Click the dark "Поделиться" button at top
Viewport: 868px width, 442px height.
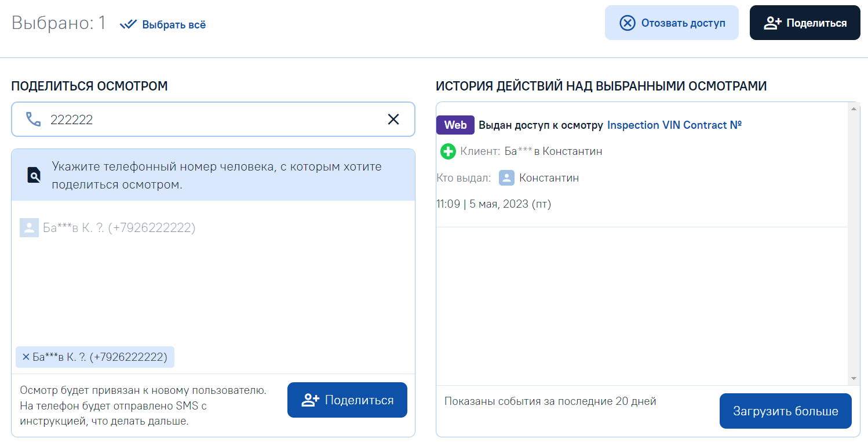(x=805, y=23)
